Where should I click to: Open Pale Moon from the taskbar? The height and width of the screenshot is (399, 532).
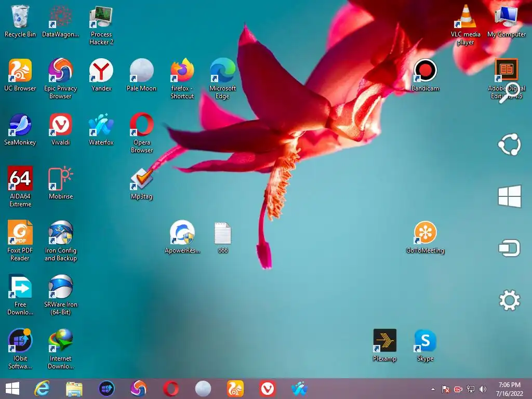coord(203,389)
